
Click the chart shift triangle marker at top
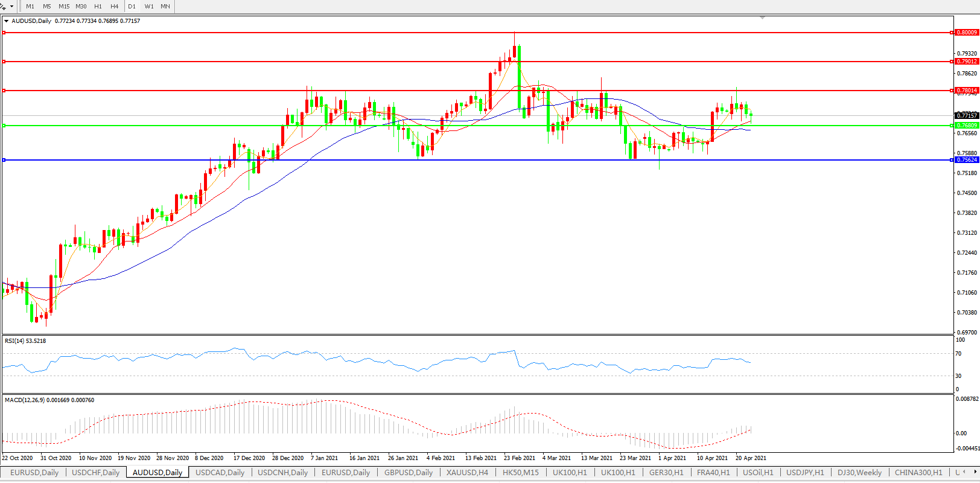(x=763, y=18)
